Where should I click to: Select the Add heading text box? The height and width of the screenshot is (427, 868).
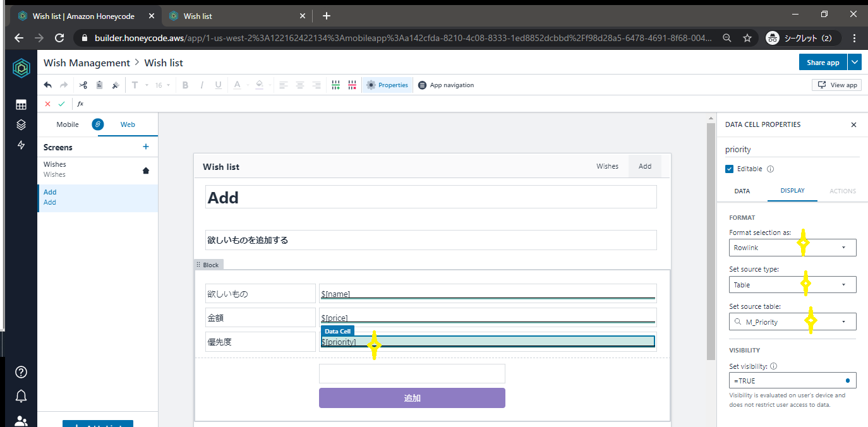431,197
